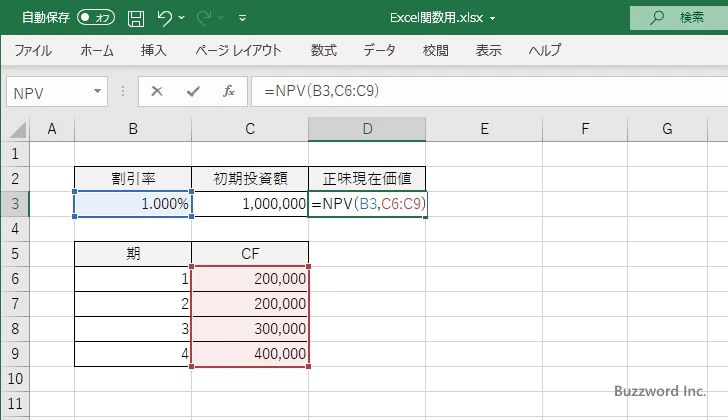Select row 3 header

(15, 204)
